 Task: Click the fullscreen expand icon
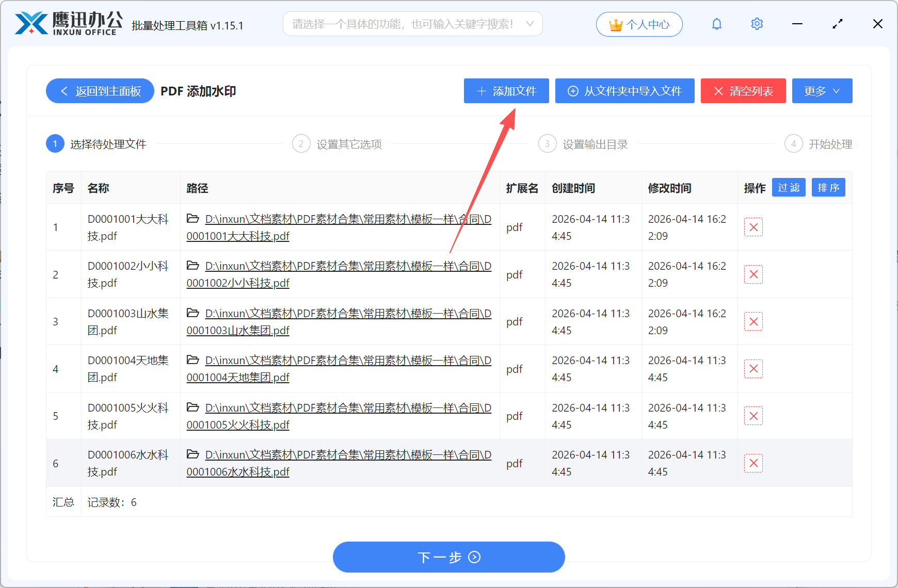(838, 24)
